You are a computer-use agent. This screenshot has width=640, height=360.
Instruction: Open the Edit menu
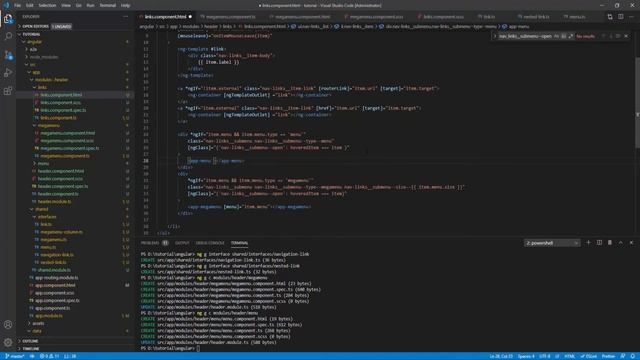click(x=30, y=5)
